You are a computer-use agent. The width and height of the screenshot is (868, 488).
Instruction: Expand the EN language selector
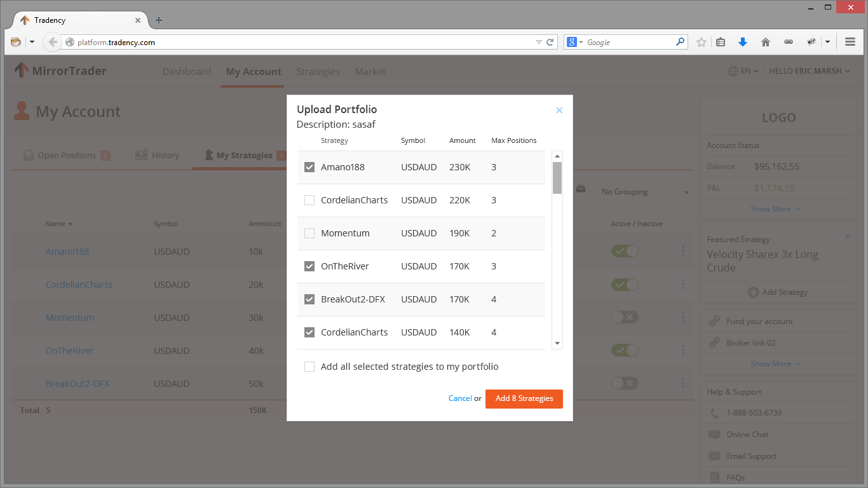pyautogui.click(x=744, y=71)
